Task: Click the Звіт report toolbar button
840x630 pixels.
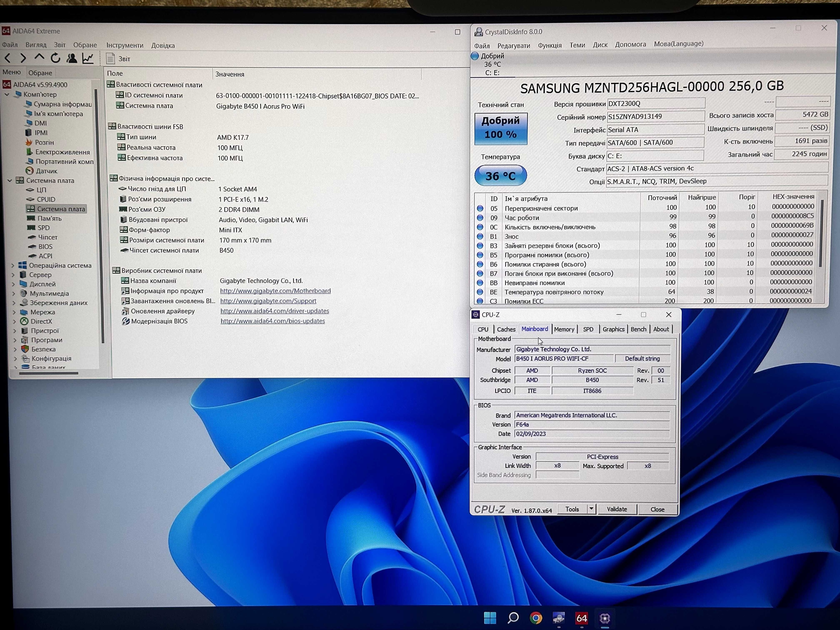Action: (118, 59)
